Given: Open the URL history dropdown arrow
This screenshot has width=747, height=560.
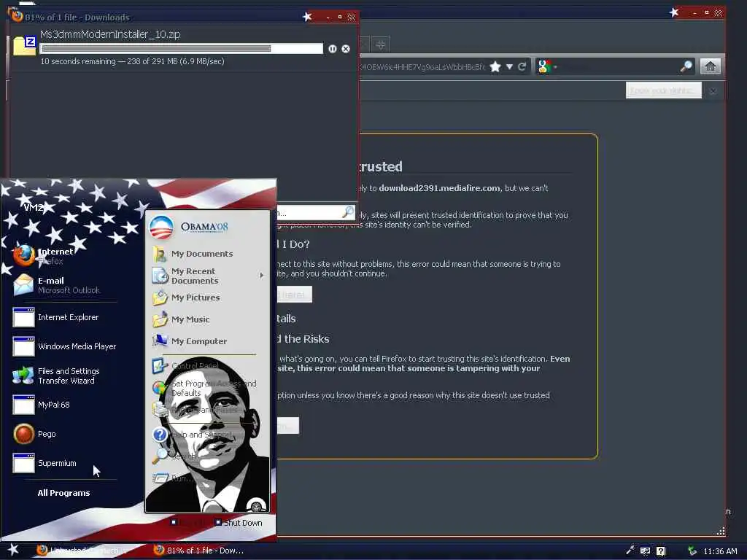Looking at the screenshot, I should pyautogui.click(x=509, y=66).
